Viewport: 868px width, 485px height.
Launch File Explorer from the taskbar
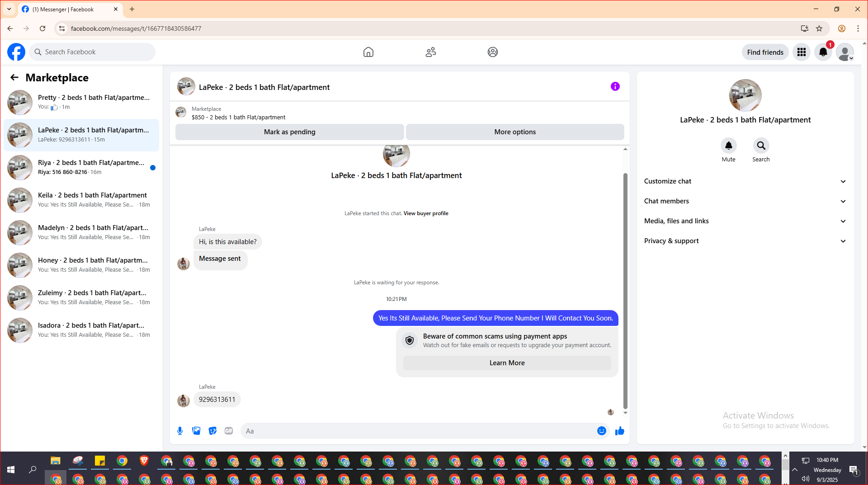[55, 461]
